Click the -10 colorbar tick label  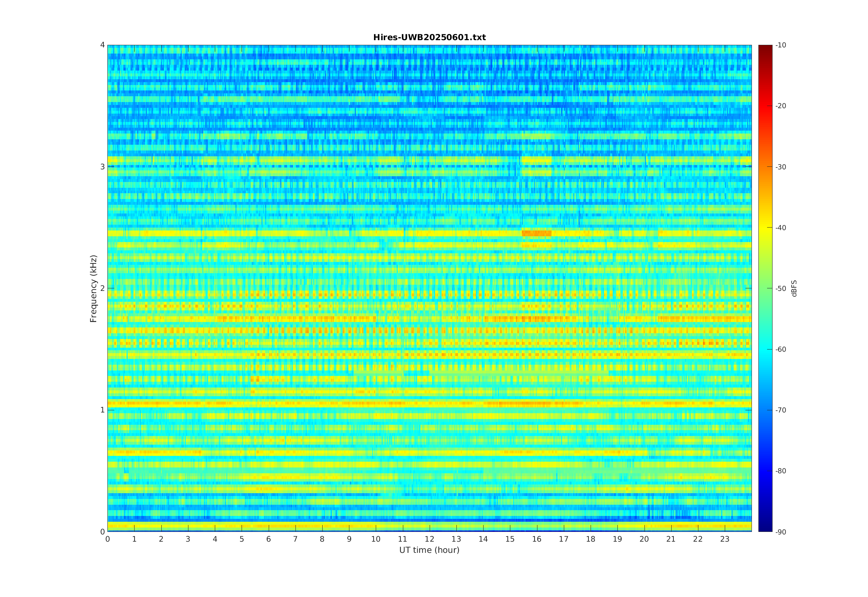click(780, 45)
